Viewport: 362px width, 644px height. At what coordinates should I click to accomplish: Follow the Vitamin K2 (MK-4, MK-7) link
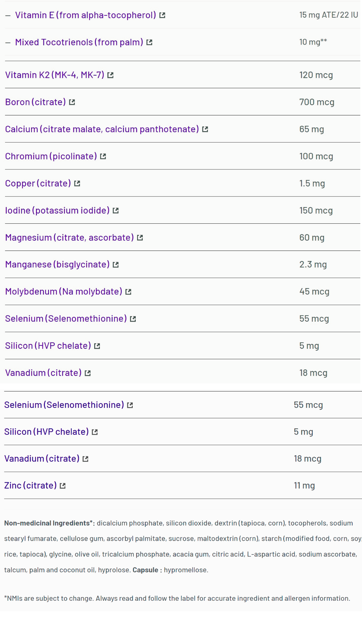click(x=55, y=75)
